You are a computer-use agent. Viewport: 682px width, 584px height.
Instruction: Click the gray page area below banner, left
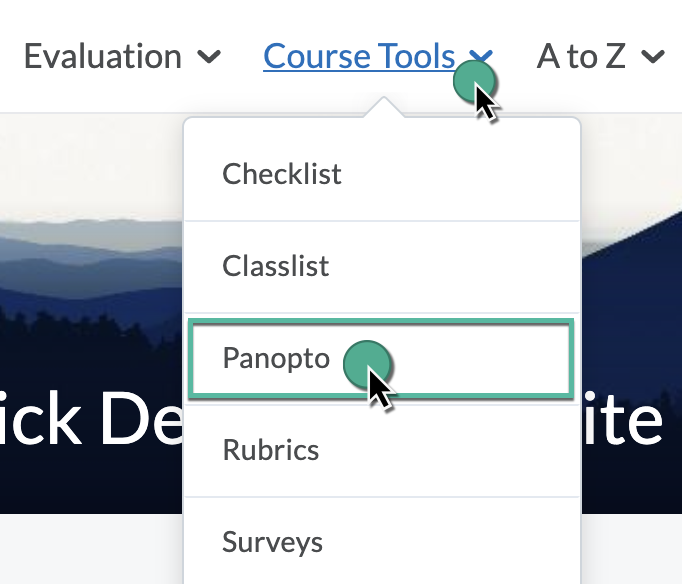(x=90, y=550)
